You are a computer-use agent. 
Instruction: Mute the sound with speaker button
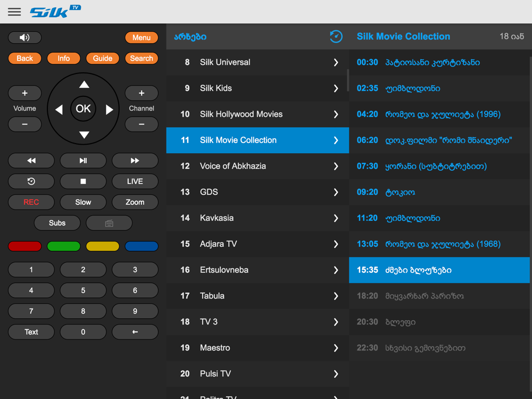pos(25,37)
